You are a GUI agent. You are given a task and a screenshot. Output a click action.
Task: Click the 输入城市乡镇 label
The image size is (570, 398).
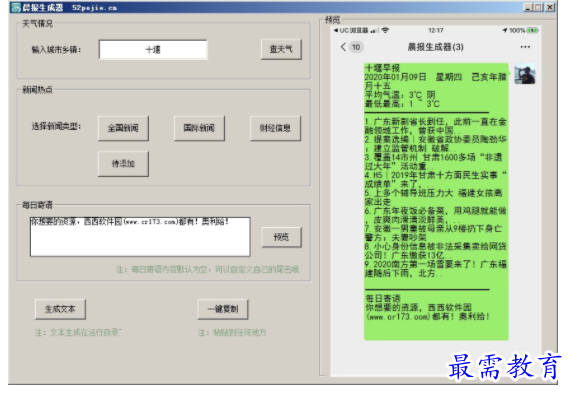56,50
